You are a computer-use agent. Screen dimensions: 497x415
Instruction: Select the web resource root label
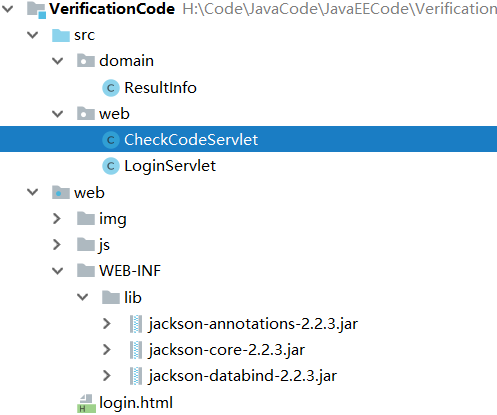click(x=89, y=193)
